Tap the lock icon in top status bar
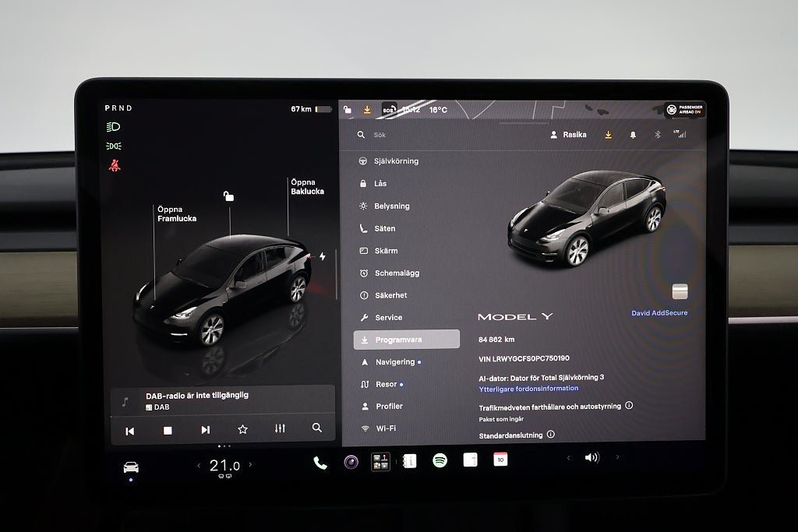 pos(347,109)
